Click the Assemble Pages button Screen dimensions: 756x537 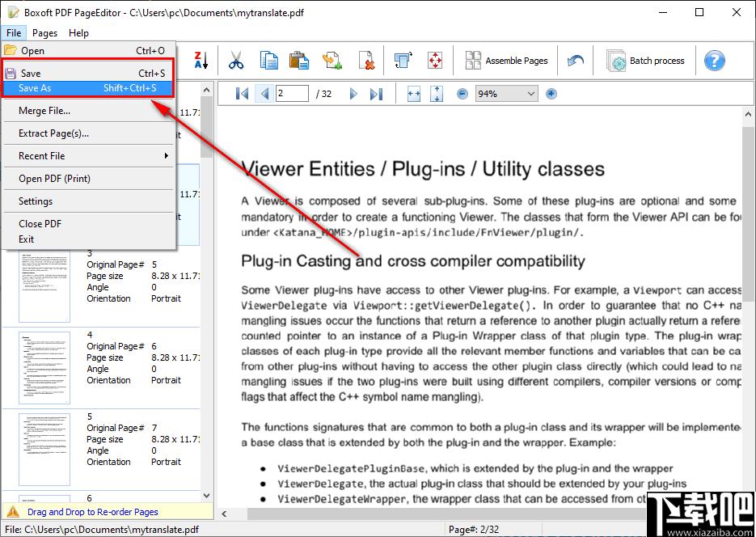[x=506, y=61]
